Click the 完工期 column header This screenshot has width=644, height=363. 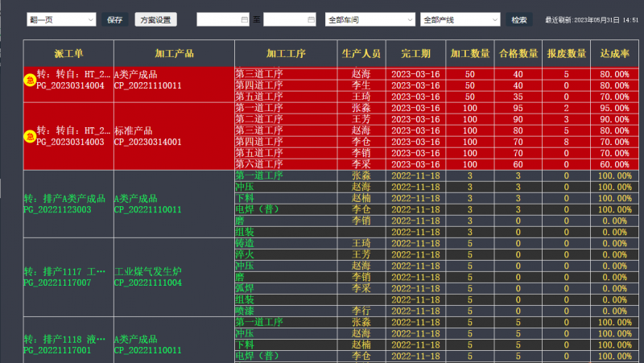[x=415, y=54]
